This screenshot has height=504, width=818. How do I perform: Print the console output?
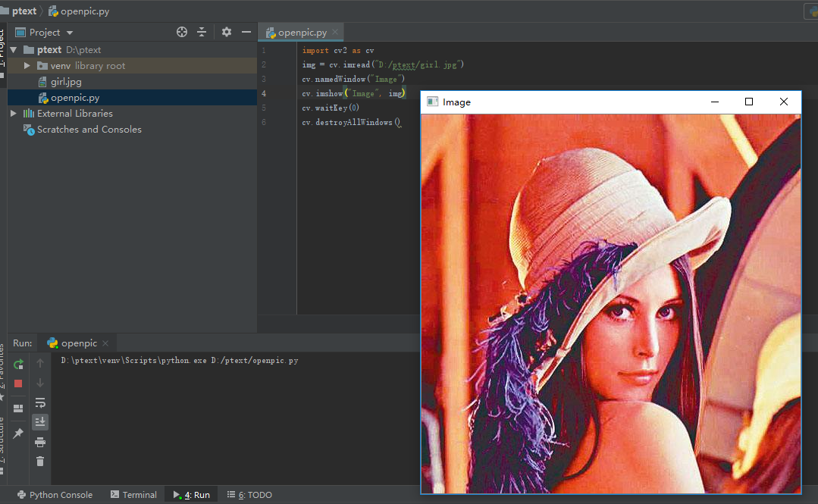click(39, 442)
